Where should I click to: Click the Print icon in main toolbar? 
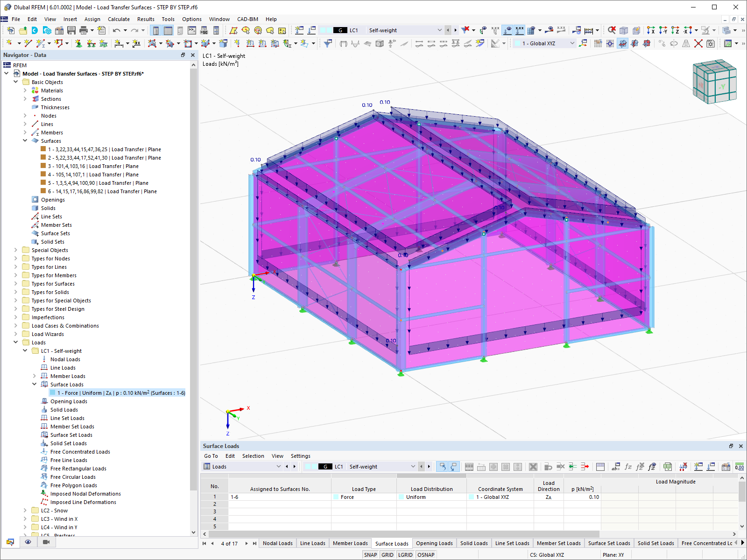point(84,30)
